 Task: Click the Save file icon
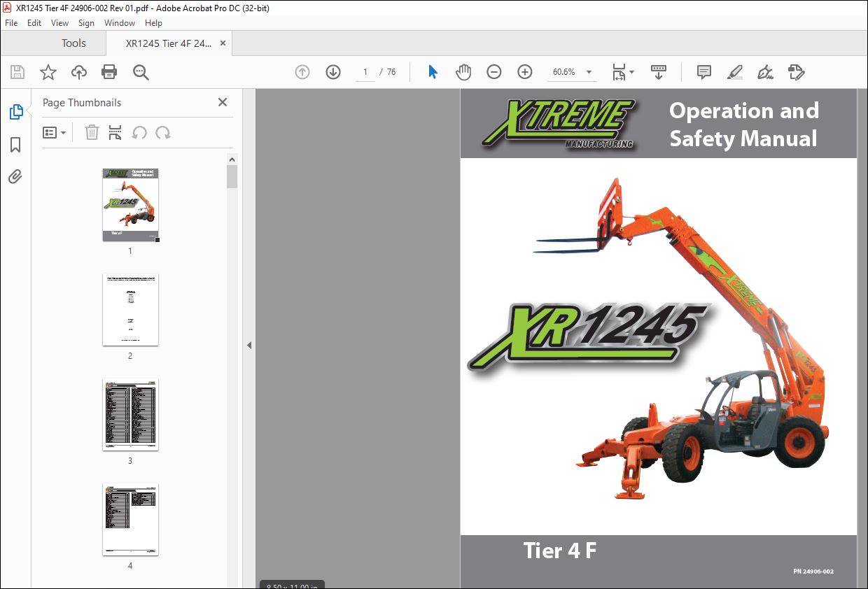(17, 72)
